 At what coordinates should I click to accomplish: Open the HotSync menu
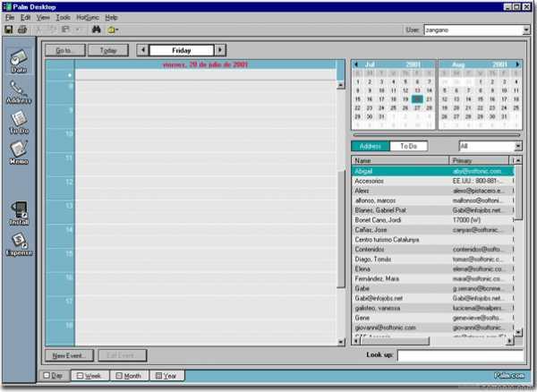click(88, 18)
